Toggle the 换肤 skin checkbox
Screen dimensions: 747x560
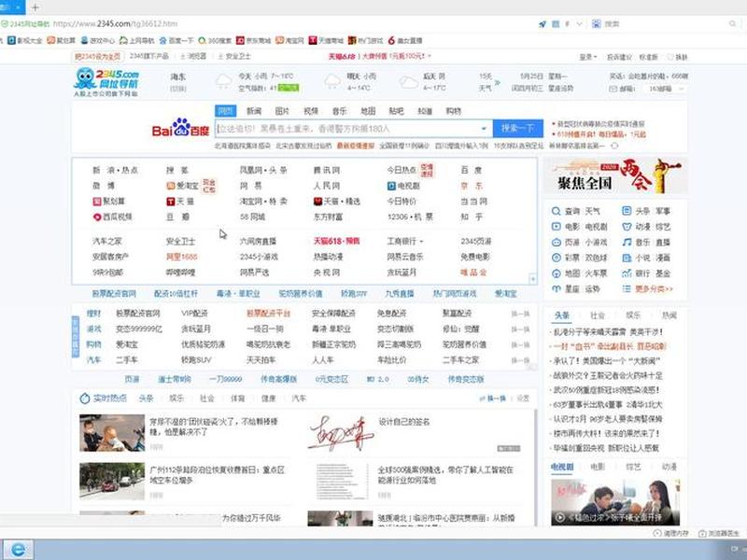tap(669, 57)
